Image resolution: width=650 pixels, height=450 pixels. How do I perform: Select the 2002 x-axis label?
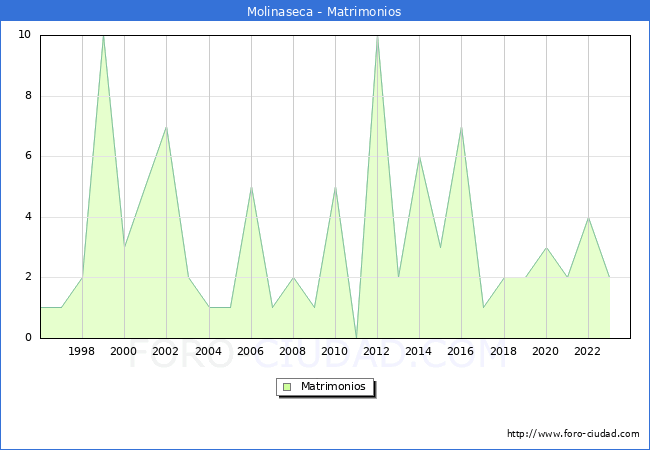pyautogui.click(x=165, y=351)
